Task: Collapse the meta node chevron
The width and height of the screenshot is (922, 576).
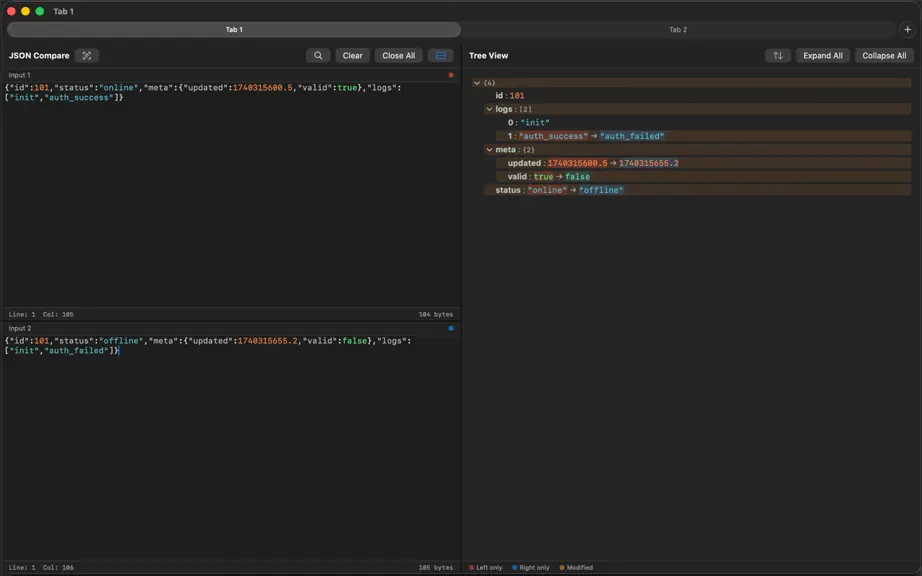Action: pyautogui.click(x=489, y=150)
